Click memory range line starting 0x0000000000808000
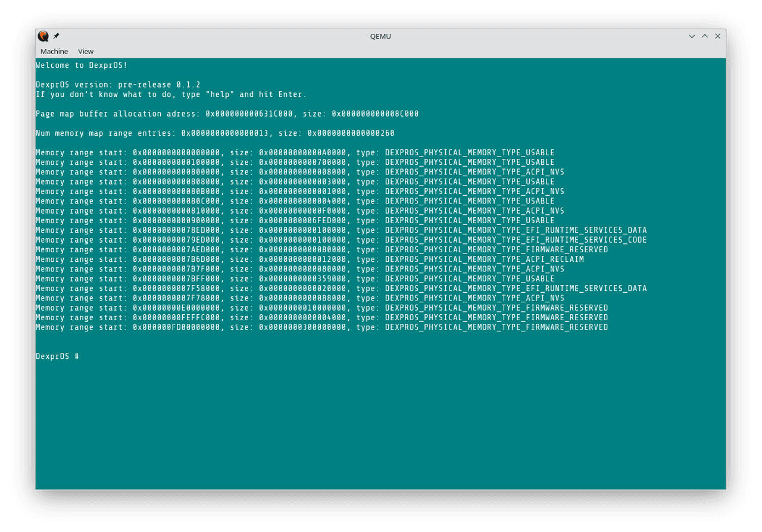Viewport: 762px width, 532px height. click(295, 181)
